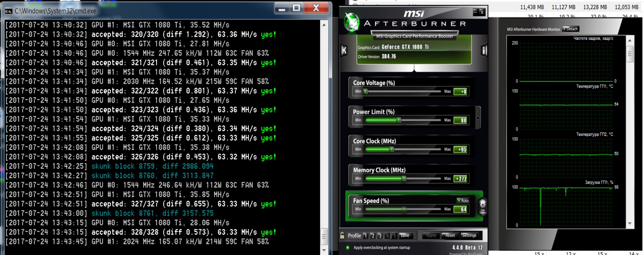Click the Core Voltage slider handle
644x255 pixels.
click(366, 91)
